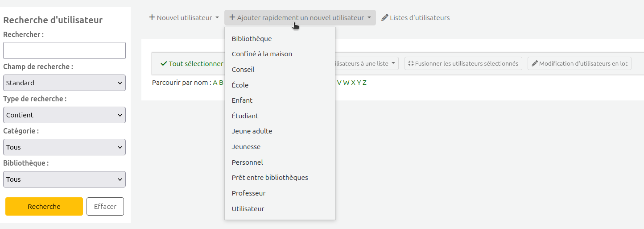Open the Nouvel utilisateur dropdown button

coord(184,18)
